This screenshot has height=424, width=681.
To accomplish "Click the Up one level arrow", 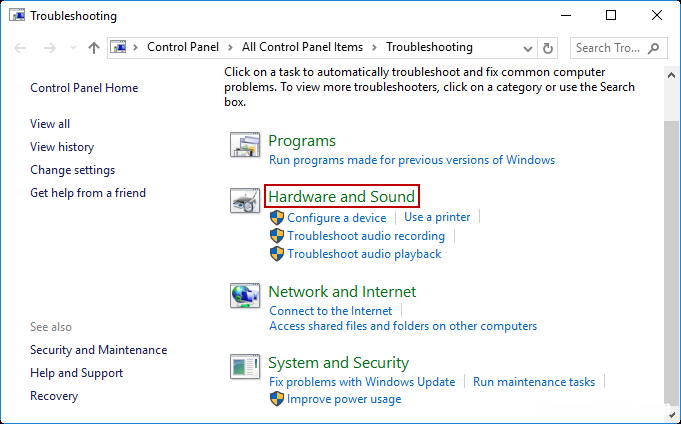I will [x=94, y=48].
